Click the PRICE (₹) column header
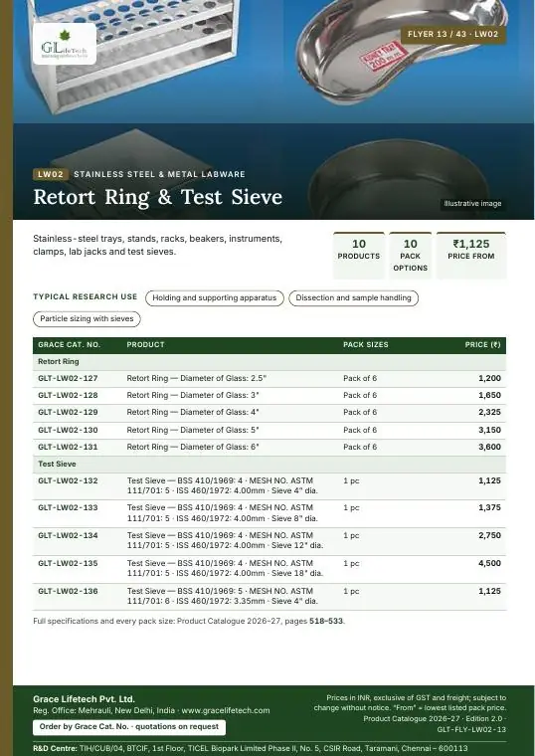 (482, 345)
